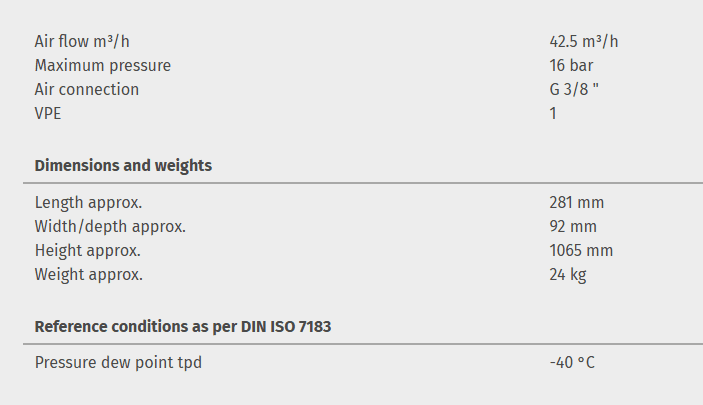Image resolution: width=703 pixels, height=405 pixels.
Task: Click the "Weight approx." label
Action: 88,274
